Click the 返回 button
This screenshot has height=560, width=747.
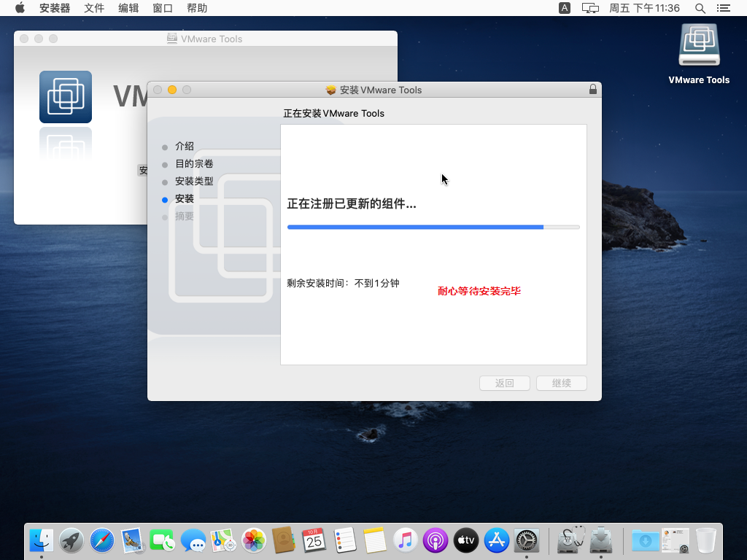pyautogui.click(x=505, y=384)
